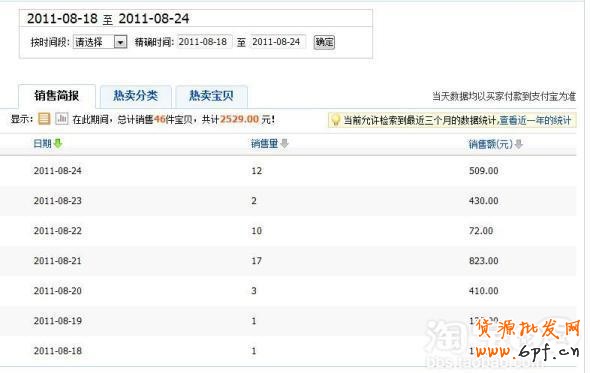590x373 pixels.
Task: Open the 热卖宝贝 tab
Action: click(211, 96)
